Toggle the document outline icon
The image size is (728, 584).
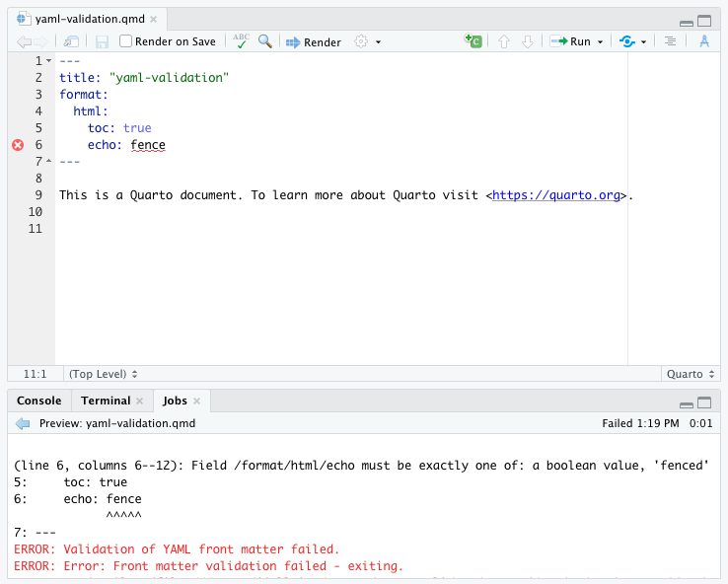click(x=670, y=41)
